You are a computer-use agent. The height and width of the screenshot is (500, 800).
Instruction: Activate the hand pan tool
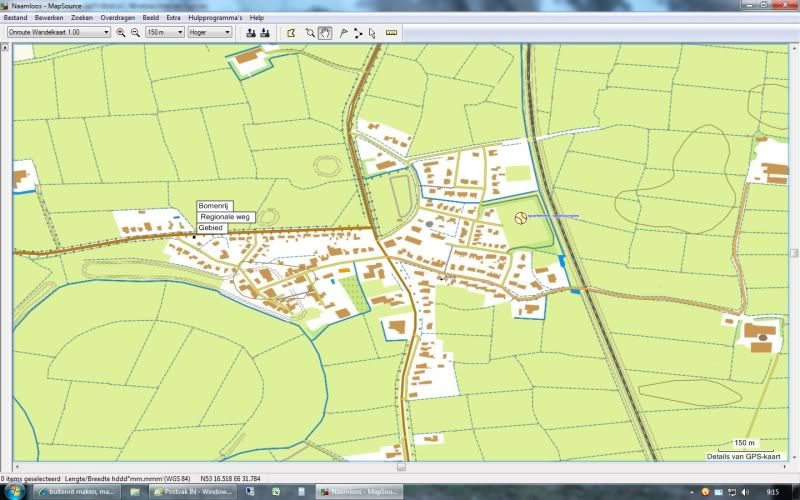tap(325, 32)
